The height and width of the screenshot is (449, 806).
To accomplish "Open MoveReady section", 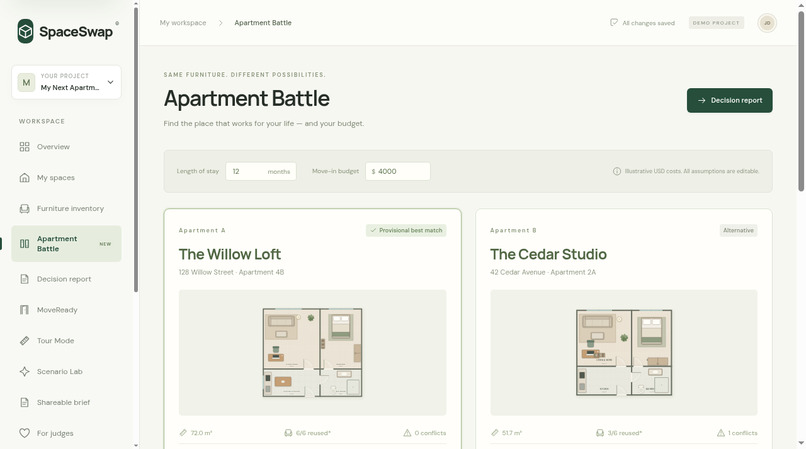I will pos(66,310).
